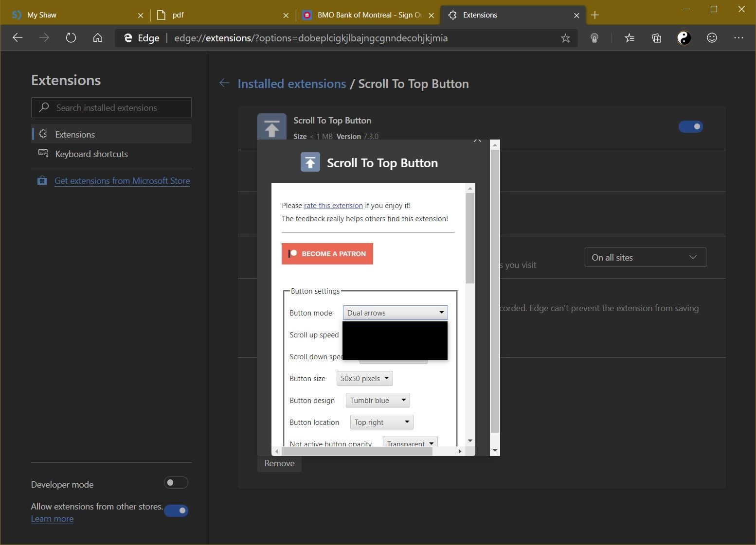756x545 pixels.
Task: Open the Button mode dropdown
Action: pos(395,313)
